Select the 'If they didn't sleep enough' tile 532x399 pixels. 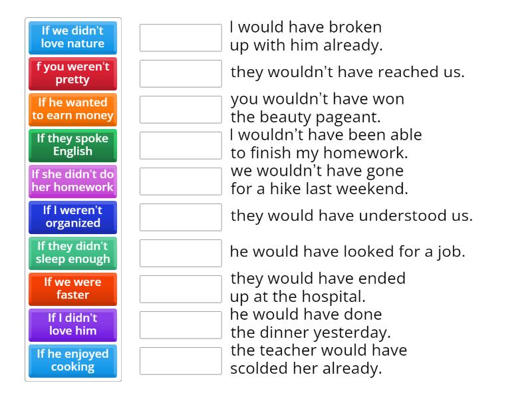pos(73,253)
